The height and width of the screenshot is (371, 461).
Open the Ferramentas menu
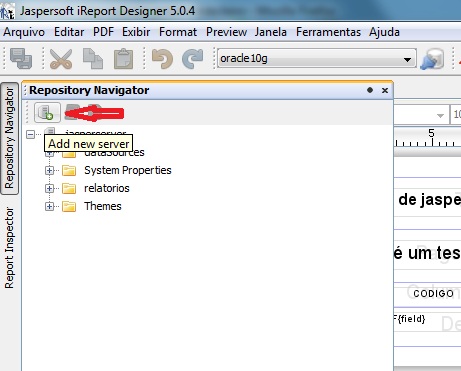[328, 32]
